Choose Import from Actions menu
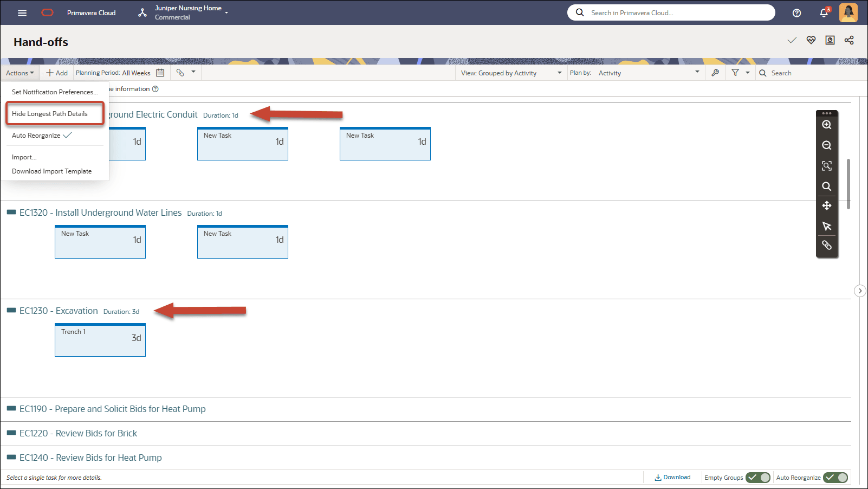 click(x=24, y=157)
